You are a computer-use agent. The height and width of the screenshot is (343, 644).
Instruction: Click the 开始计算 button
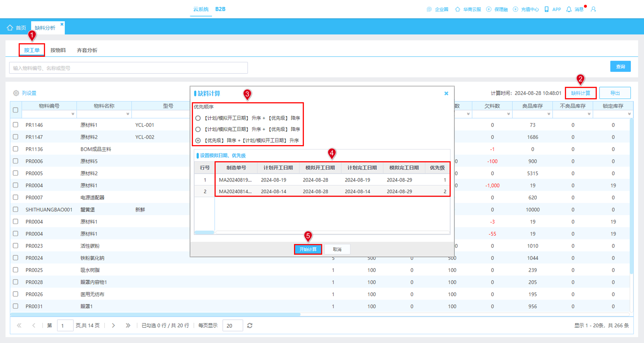coord(308,249)
